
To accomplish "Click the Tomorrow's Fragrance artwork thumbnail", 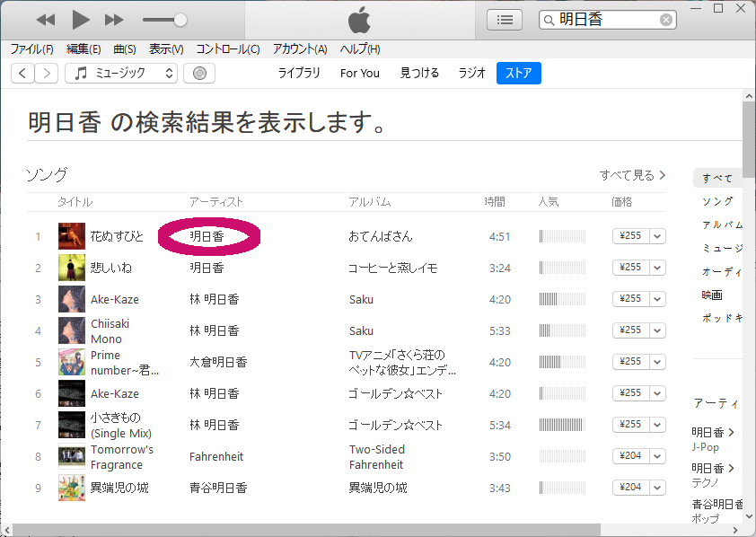I will click(72, 456).
